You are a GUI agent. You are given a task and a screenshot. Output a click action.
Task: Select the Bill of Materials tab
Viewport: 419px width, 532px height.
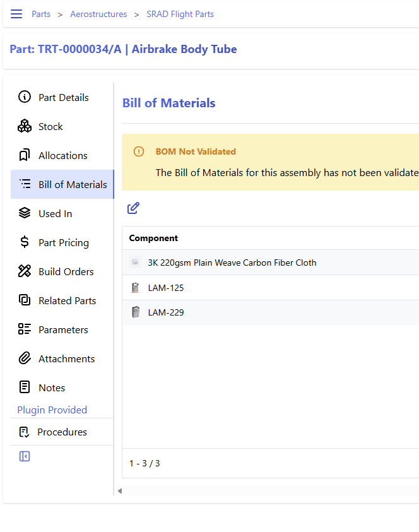[62, 184]
